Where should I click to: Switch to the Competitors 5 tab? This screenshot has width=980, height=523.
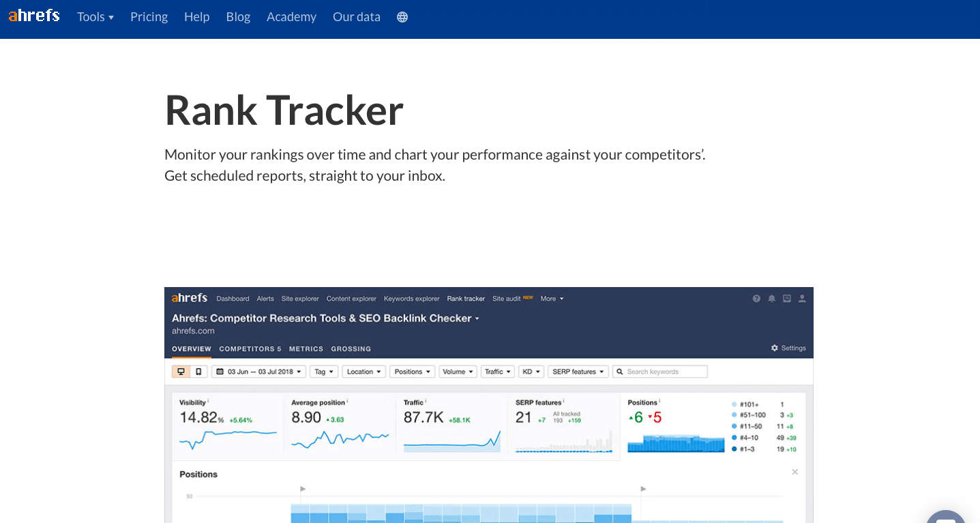point(250,349)
